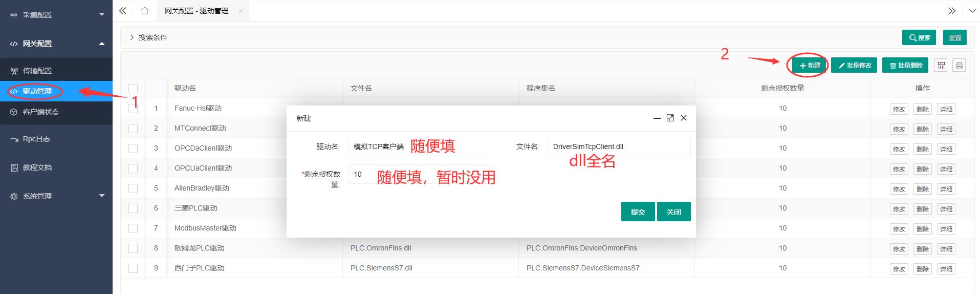Select the 网关配置 - 驱动管理 tab

pos(197,11)
